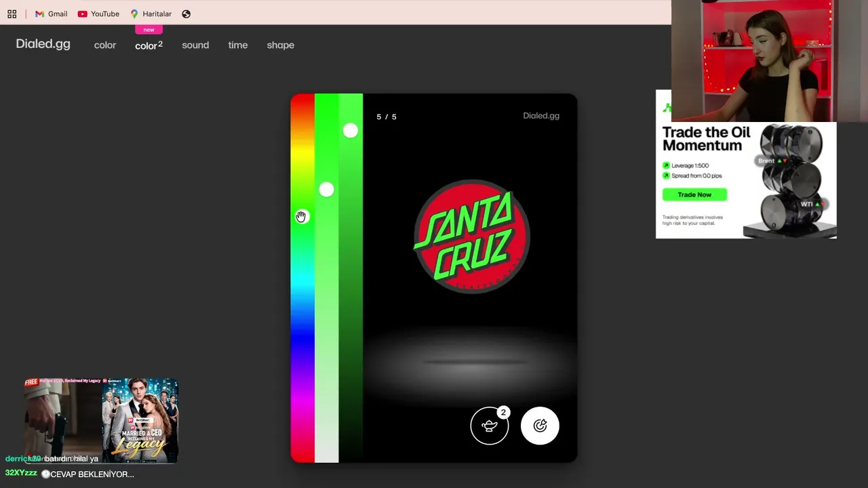
Task: Click the 5 / 5 round counter
Action: [387, 117]
